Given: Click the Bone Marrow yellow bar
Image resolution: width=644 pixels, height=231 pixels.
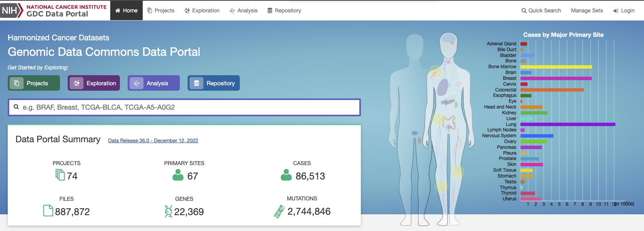Looking at the screenshot, I should (x=556, y=67).
